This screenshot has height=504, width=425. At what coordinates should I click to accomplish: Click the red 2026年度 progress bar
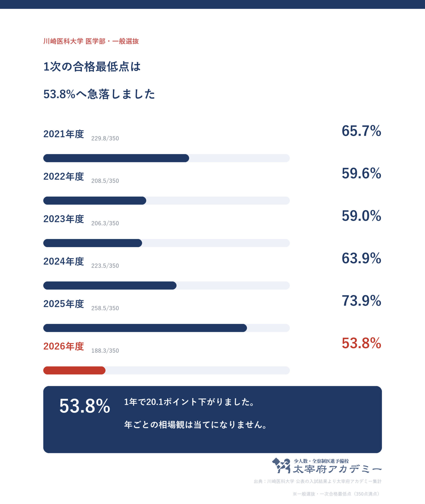(166, 370)
